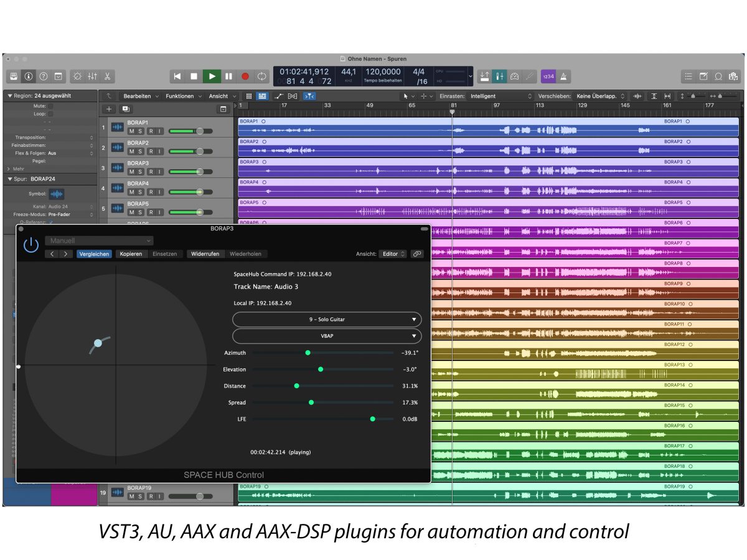
Task: Open the 9 – Solo Guitar dropdown
Action: tap(327, 319)
